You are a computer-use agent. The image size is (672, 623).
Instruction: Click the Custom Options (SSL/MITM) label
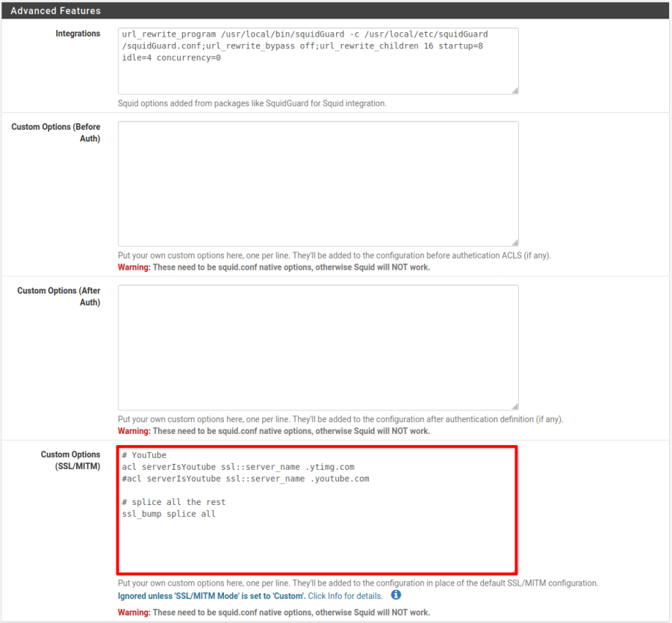(70, 460)
